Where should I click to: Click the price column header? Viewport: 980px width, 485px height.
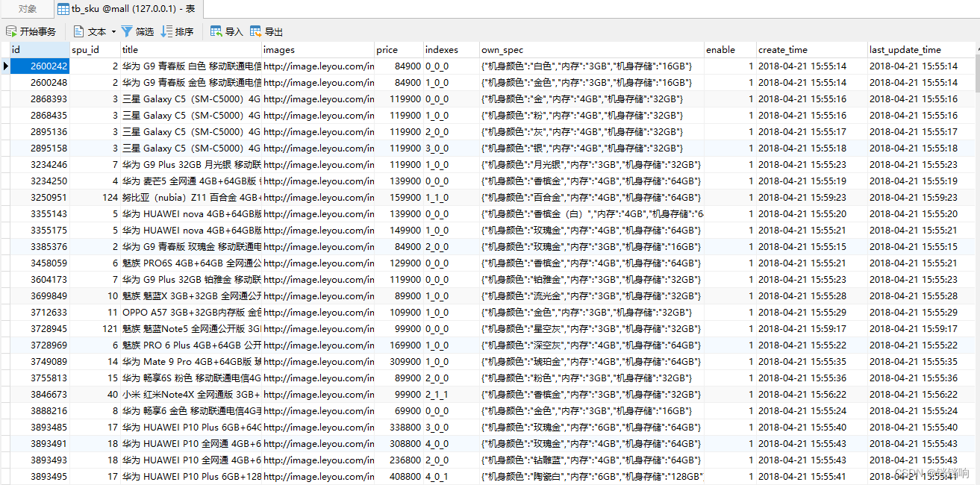pyautogui.click(x=399, y=50)
